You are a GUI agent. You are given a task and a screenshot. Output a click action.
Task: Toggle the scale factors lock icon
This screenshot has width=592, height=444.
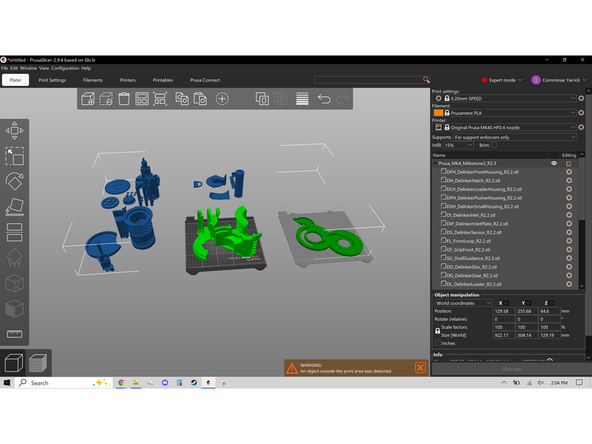point(437,331)
